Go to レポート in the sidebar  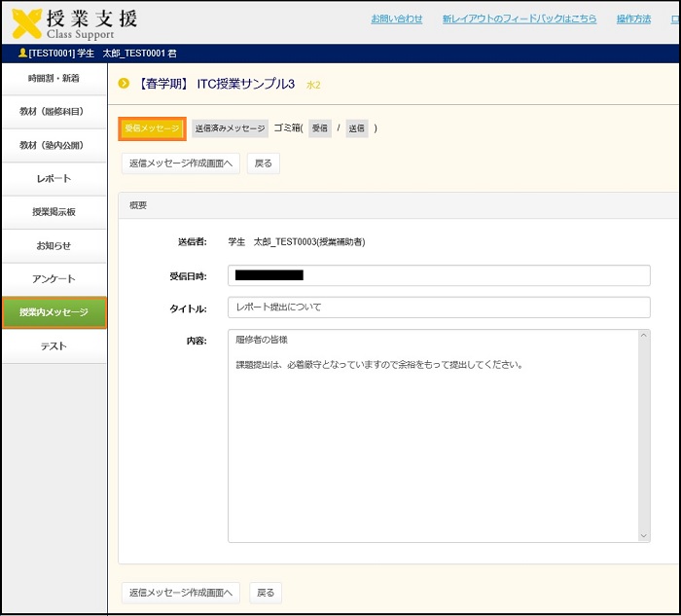pos(54,179)
